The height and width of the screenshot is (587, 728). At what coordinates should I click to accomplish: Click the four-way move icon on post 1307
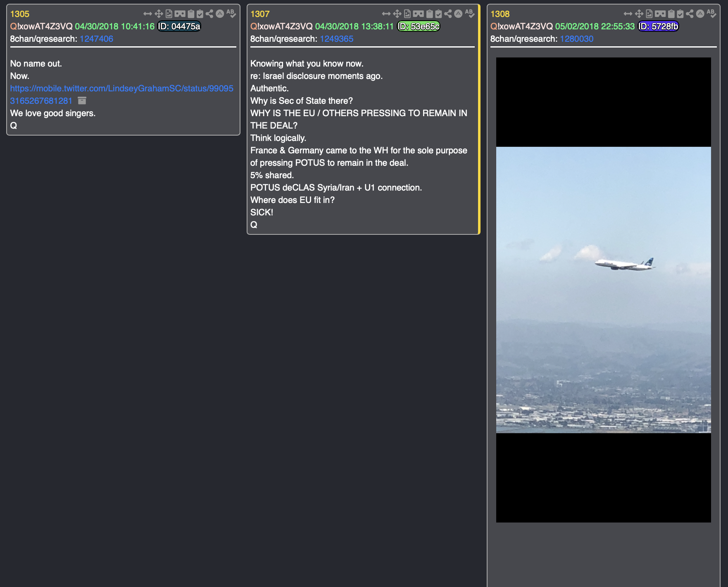pyautogui.click(x=397, y=14)
